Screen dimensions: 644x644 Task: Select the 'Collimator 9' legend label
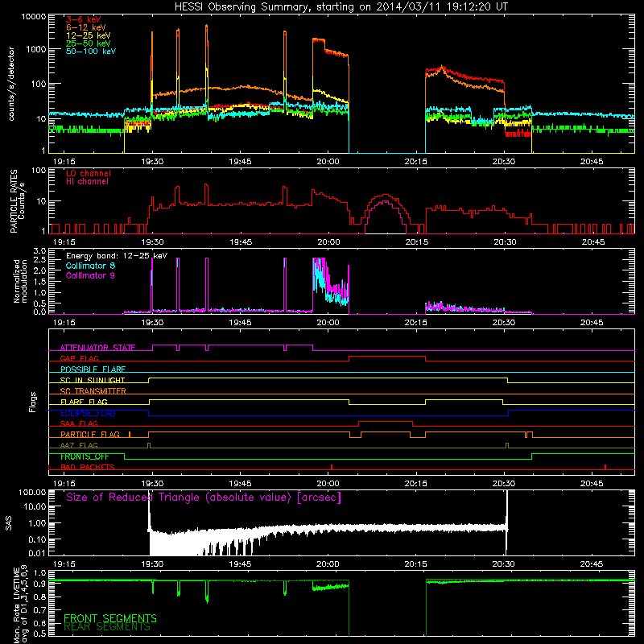point(90,275)
